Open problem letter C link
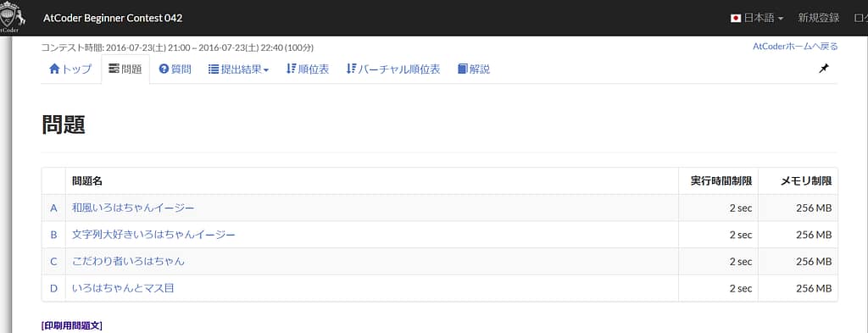 point(53,261)
